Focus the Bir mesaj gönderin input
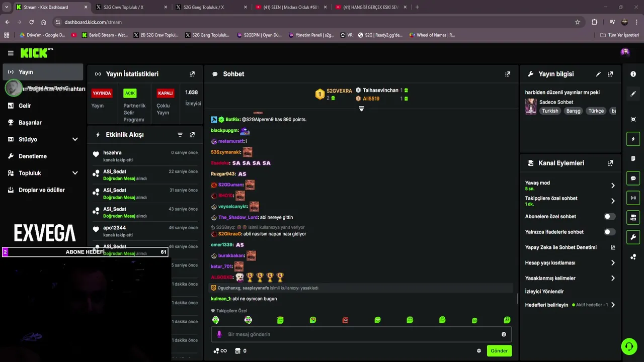Screen dimensions: 644x362 (x=361, y=334)
